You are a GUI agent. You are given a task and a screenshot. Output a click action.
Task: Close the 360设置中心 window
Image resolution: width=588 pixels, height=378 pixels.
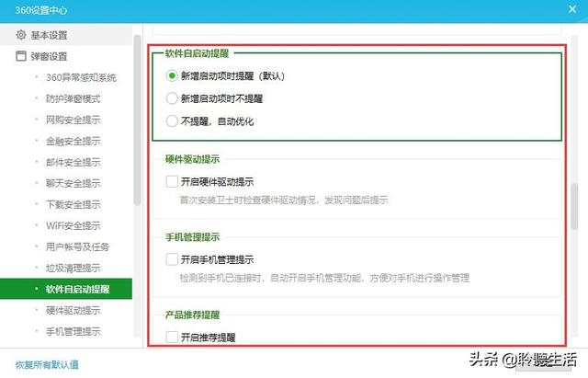(x=572, y=9)
